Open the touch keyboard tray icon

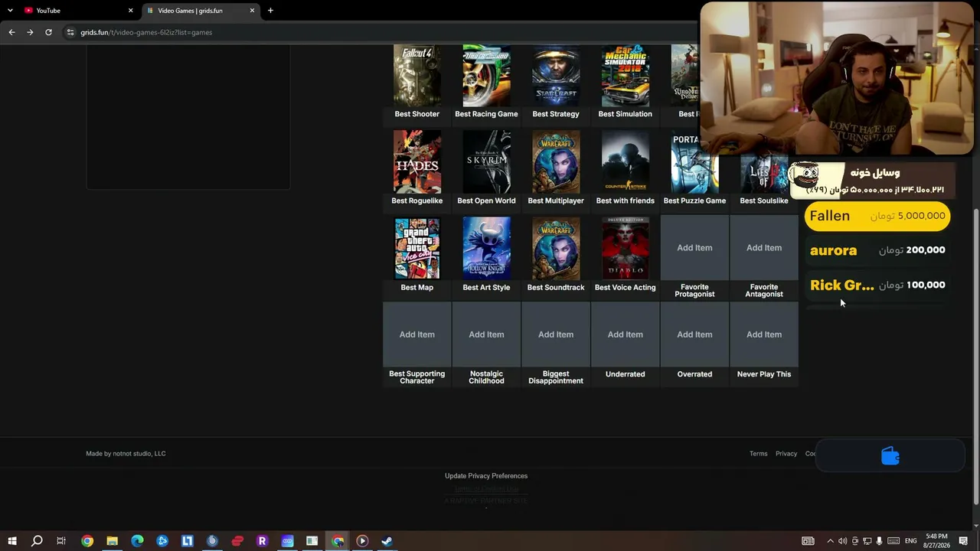(x=893, y=541)
